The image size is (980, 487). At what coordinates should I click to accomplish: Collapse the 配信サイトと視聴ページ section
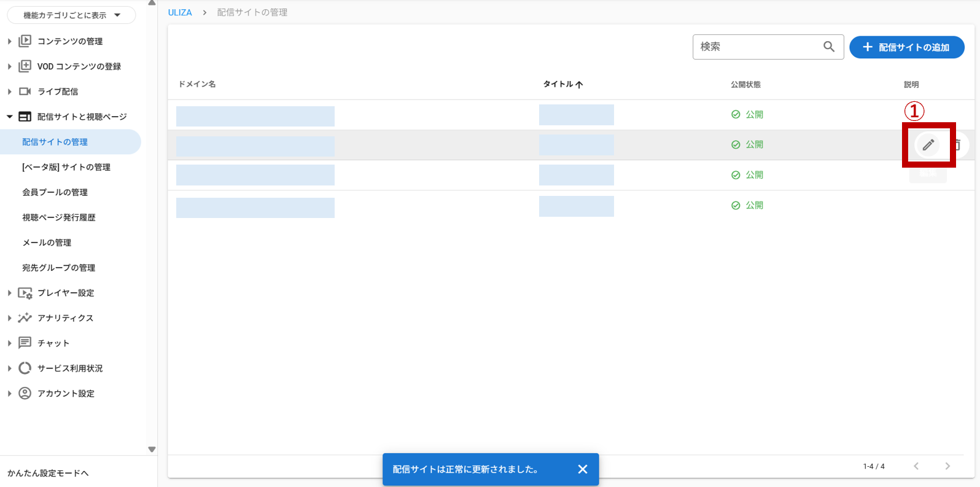pyautogui.click(x=10, y=117)
